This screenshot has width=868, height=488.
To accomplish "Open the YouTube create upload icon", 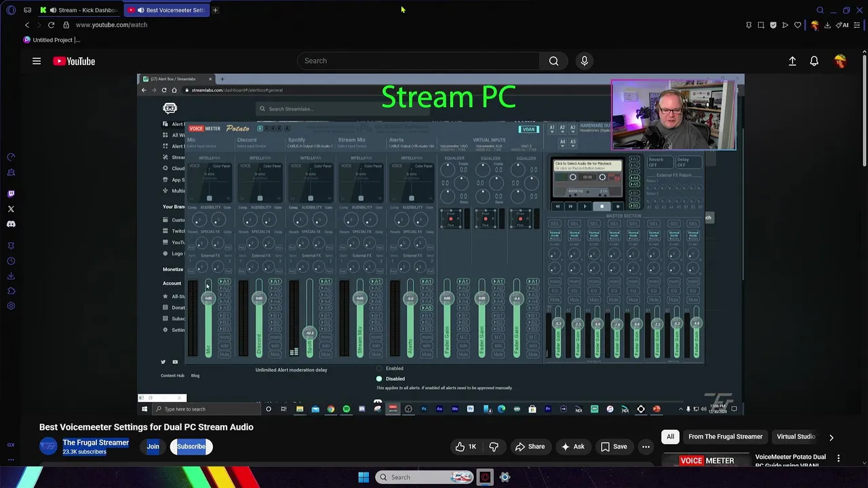I will pyautogui.click(x=792, y=61).
